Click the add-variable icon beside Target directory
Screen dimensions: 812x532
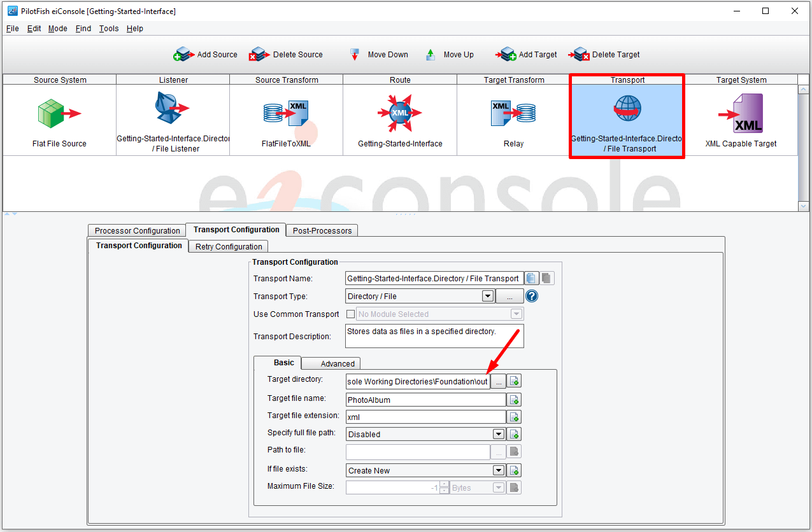515,381
